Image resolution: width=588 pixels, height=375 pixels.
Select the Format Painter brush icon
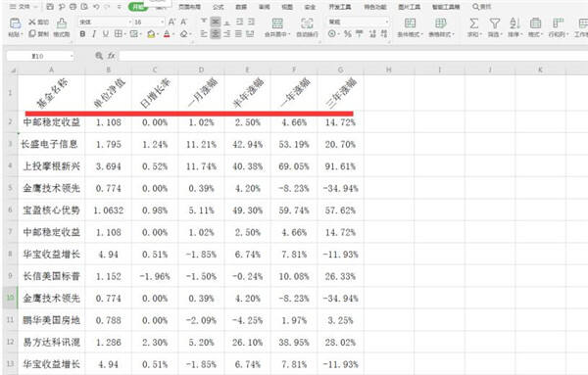pos(62,23)
